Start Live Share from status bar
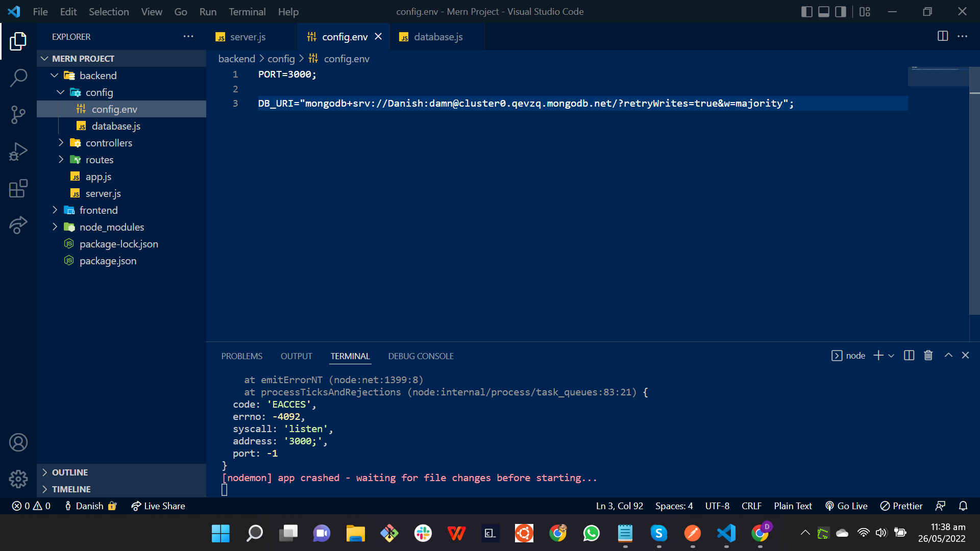This screenshot has height=551, width=980. click(158, 506)
